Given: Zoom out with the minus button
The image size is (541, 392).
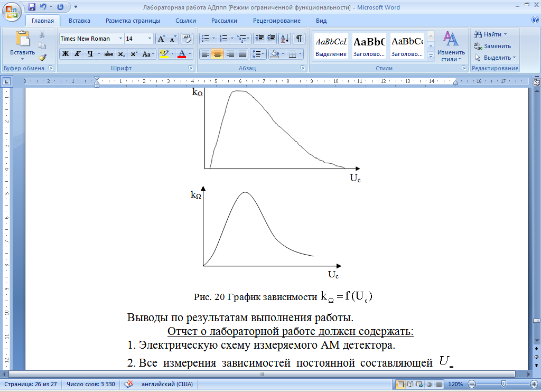Looking at the screenshot, I should tap(472, 384).
